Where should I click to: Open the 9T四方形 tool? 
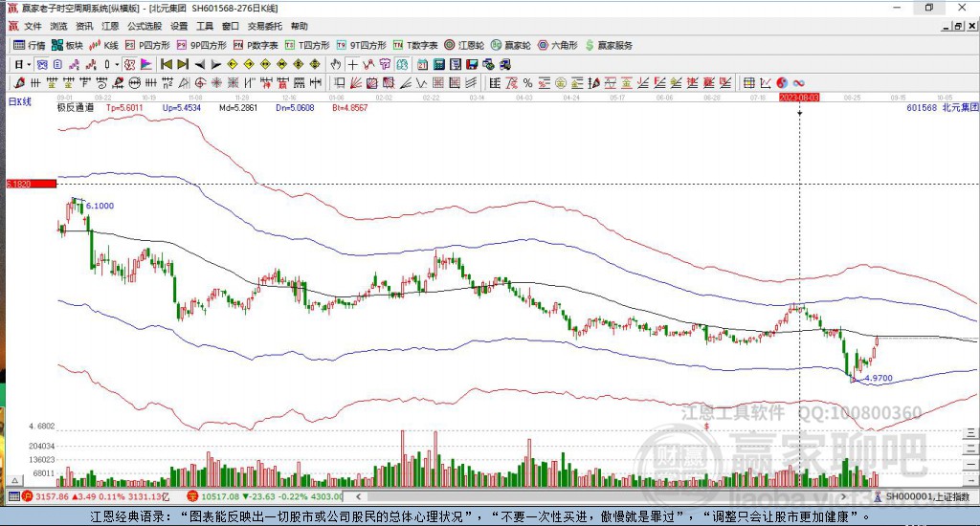pyautogui.click(x=361, y=45)
